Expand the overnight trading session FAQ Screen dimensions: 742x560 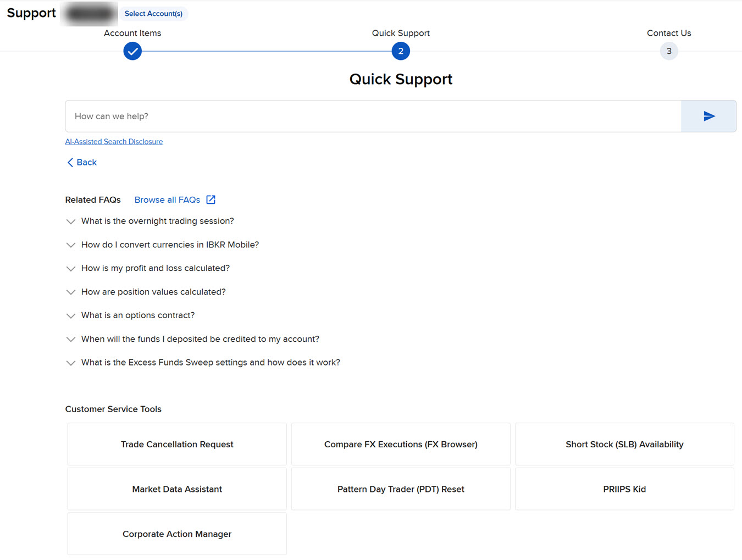tap(71, 221)
